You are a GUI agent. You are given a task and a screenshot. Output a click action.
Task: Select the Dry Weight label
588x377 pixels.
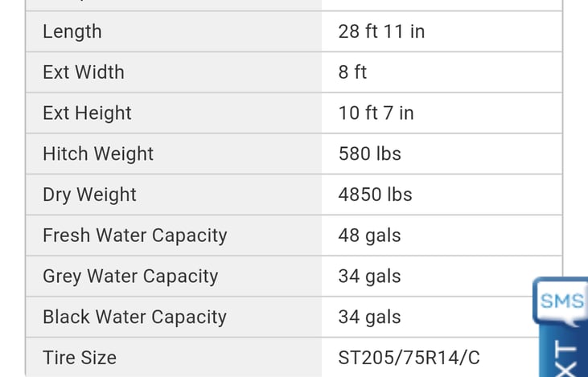pyautogui.click(x=89, y=195)
